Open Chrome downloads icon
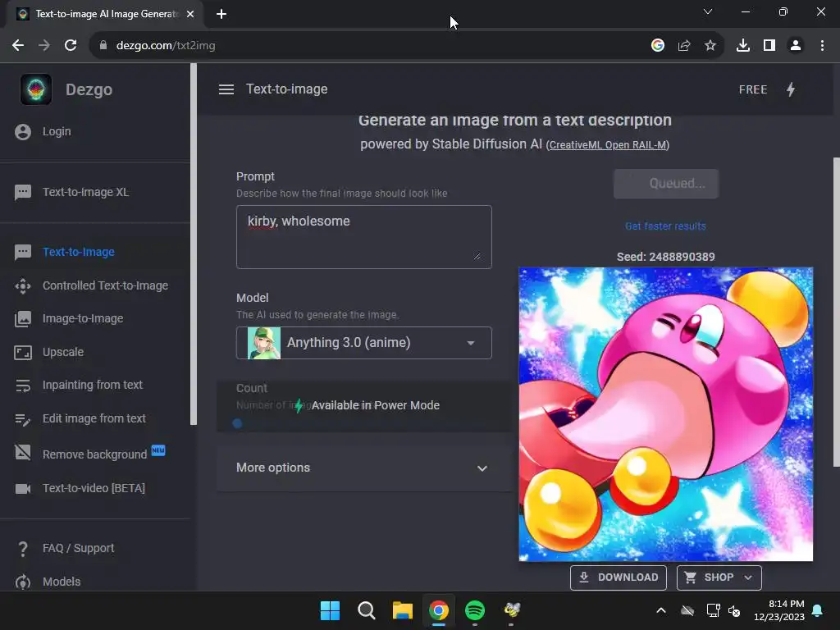The height and width of the screenshot is (630, 840). click(742, 46)
